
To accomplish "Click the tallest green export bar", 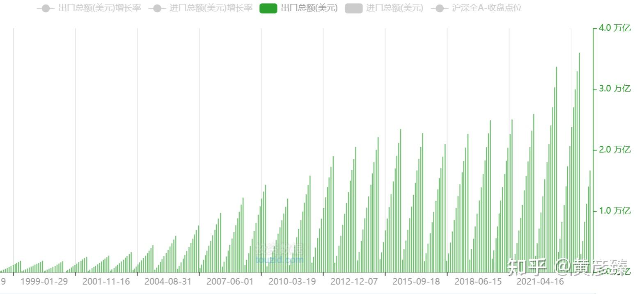I will [579, 162].
